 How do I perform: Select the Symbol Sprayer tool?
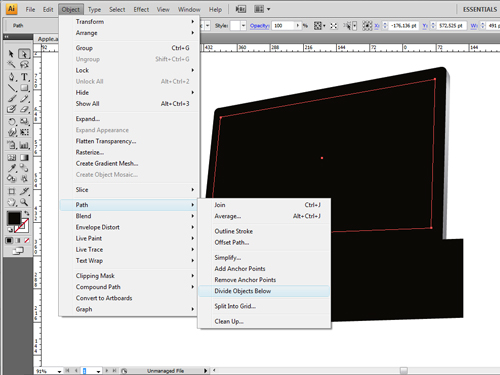tap(11, 145)
